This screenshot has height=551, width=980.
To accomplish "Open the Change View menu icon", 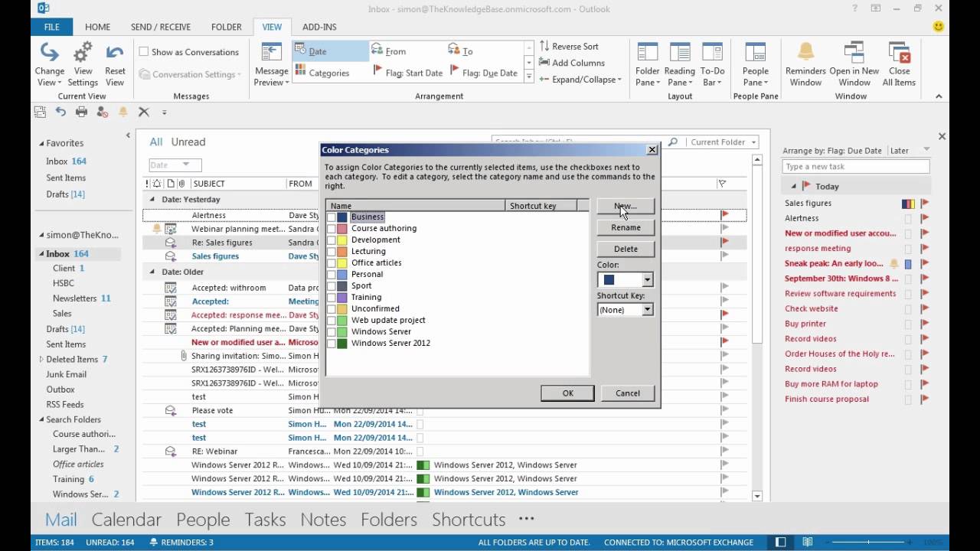I will click(x=50, y=54).
